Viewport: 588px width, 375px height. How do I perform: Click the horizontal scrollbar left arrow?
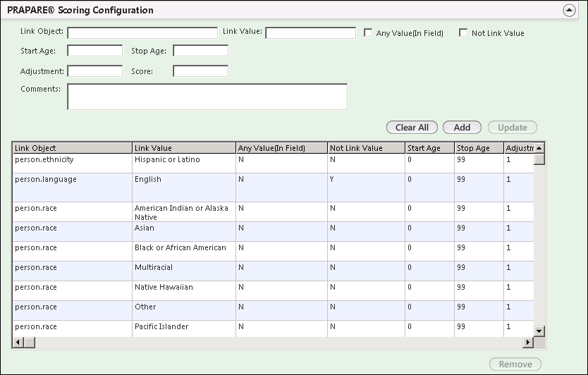tap(18, 342)
